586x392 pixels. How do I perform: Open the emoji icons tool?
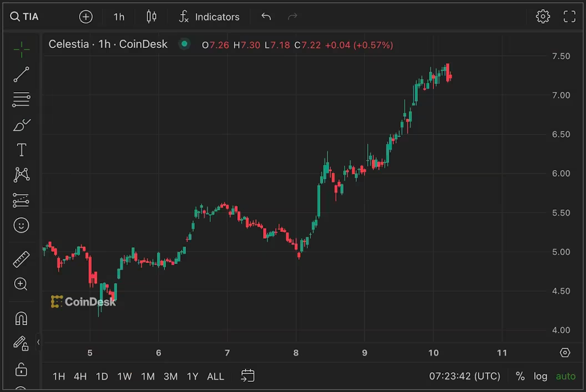coord(21,225)
